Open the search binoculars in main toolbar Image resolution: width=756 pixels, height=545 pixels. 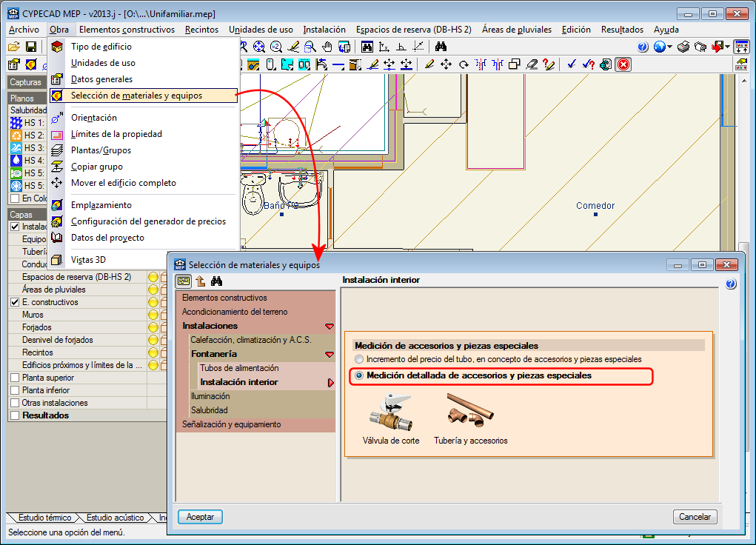[441, 47]
